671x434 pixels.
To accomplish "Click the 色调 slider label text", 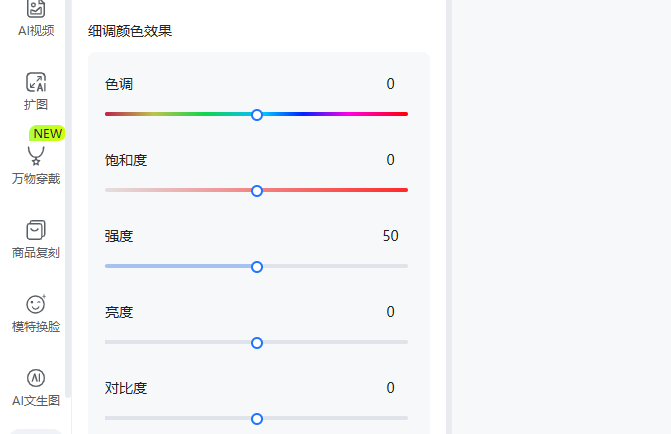I will point(119,84).
